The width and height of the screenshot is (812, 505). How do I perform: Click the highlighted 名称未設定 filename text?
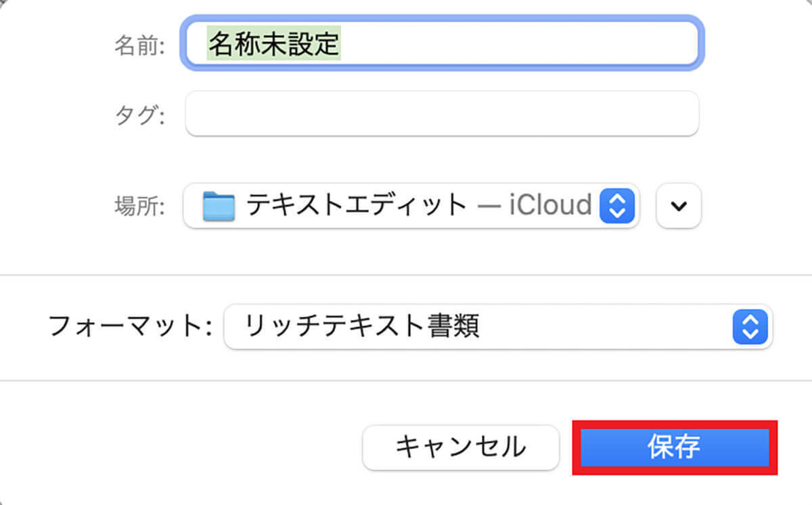pyautogui.click(x=273, y=44)
